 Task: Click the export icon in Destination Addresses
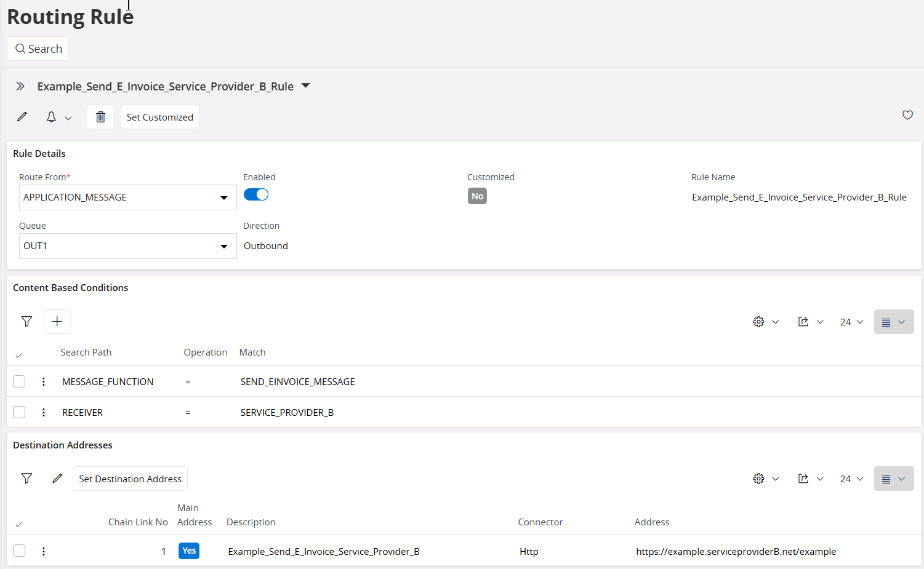click(803, 479)
